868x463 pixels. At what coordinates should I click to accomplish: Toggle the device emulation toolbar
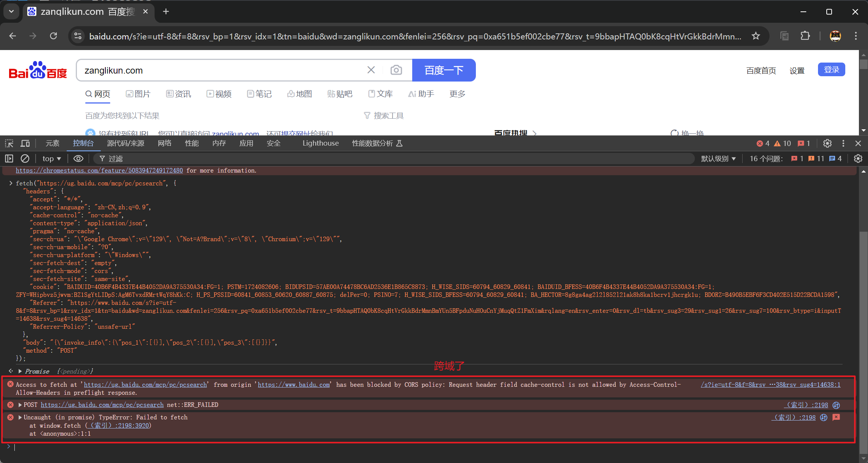point(25,143)
